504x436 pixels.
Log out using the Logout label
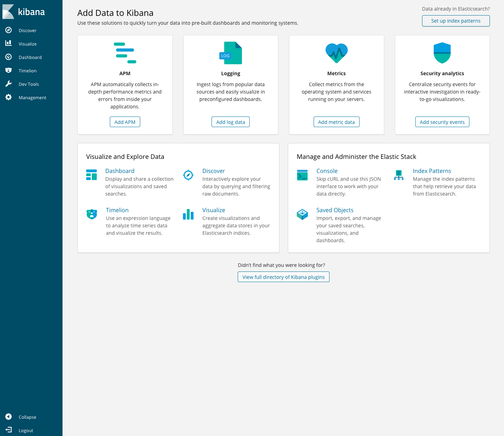(x=26, y=431)
